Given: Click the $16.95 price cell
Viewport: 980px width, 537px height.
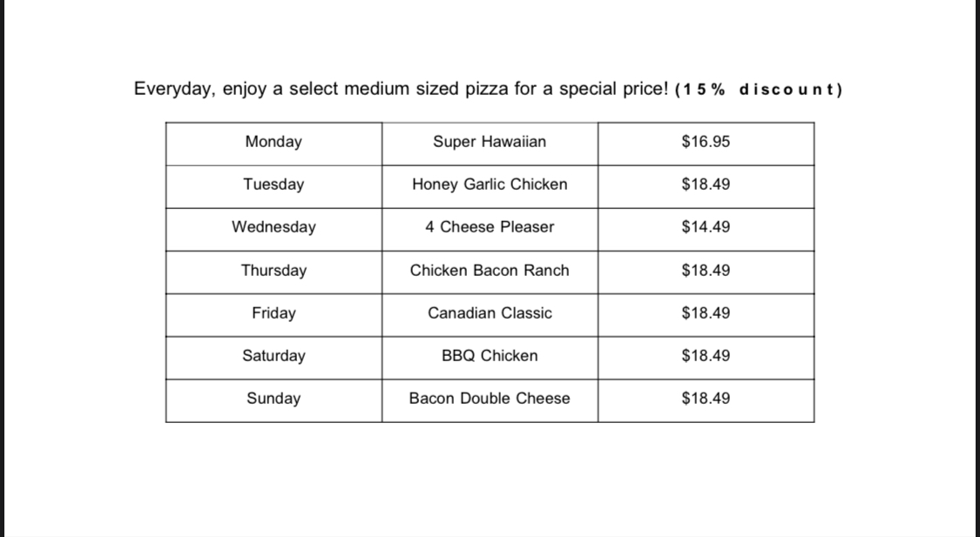Looking at the screenshot, I should 706,142.
